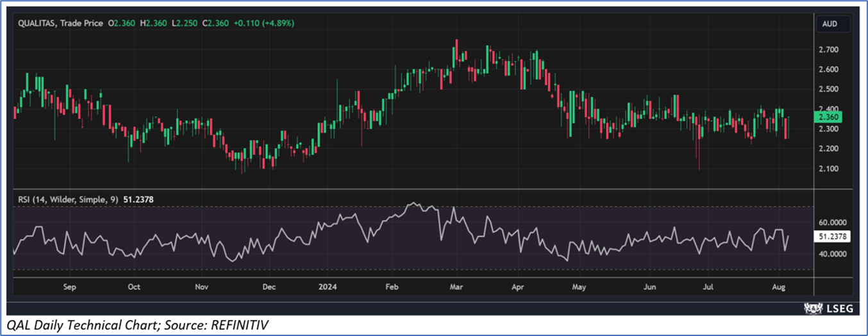The width and height of the screenshot is (868, 336).
Task: Select the QUALITAS Trade Price legend label
Action: [60, 23]
